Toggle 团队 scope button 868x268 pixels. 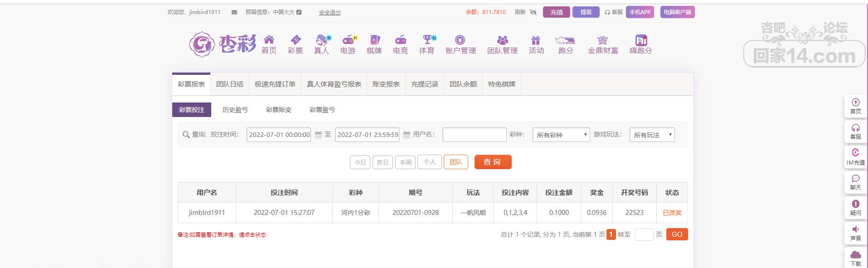coord(456,162)
